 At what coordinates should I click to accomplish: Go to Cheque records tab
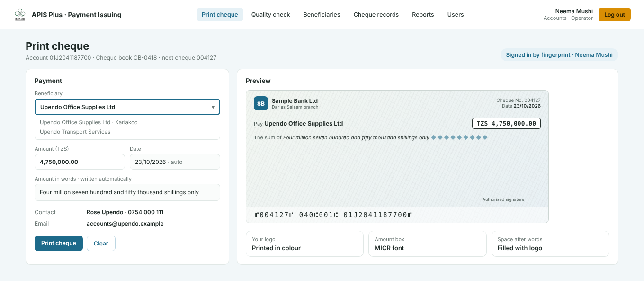click(x=376, y=15)
